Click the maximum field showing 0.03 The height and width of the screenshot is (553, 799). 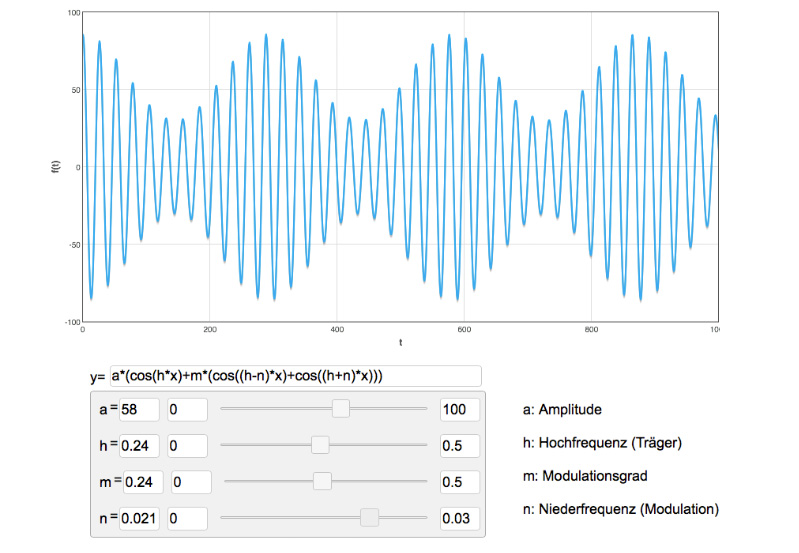click(x=459, y=518)
